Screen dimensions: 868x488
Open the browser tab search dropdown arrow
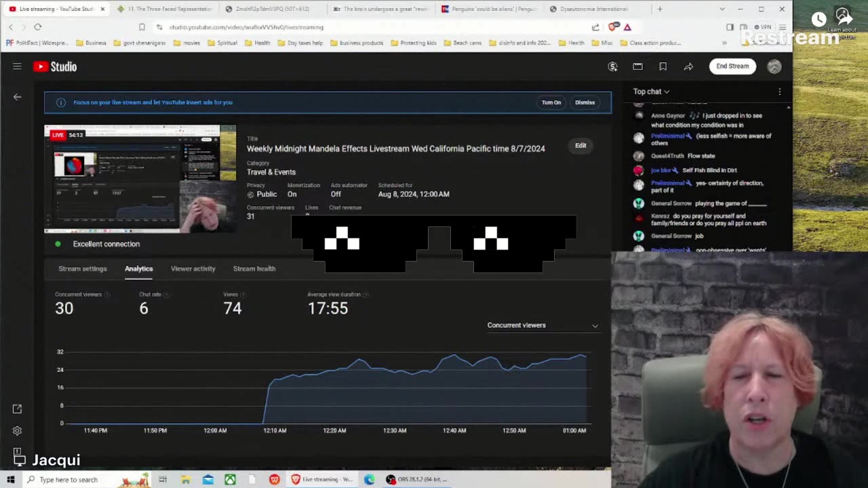coord(722,9)
